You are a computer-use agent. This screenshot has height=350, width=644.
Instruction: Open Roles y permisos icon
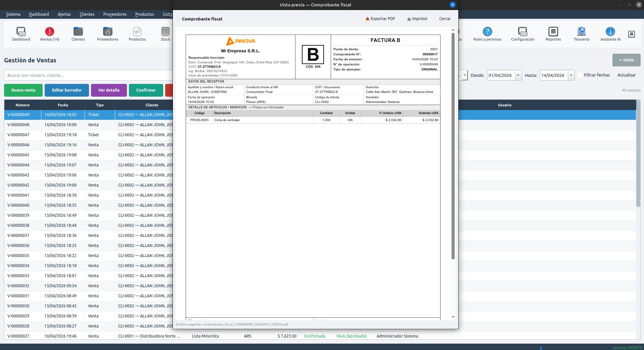487,32
